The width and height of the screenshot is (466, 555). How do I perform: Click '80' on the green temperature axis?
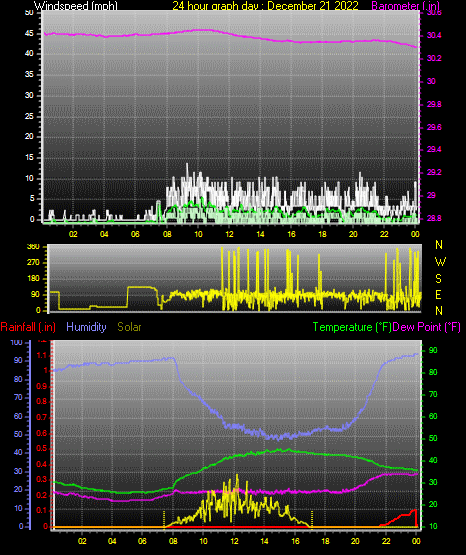tap(433, 372)
